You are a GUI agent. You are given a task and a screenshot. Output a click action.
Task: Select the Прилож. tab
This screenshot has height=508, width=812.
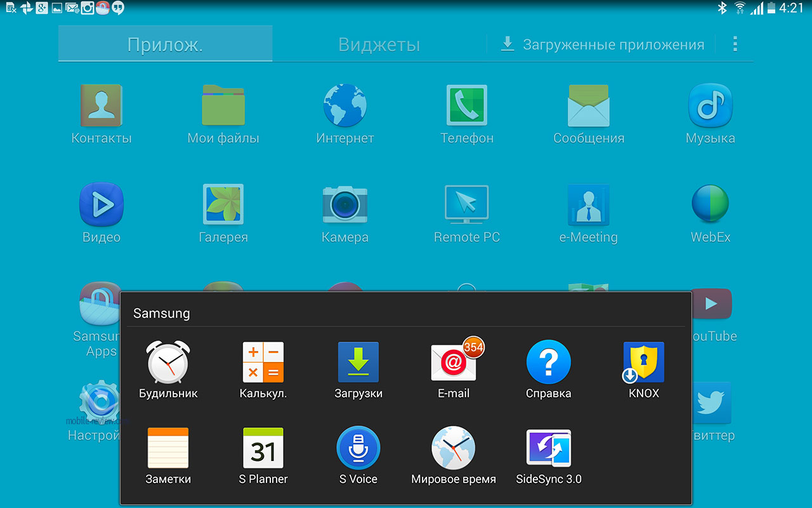(x=165, y=44)
